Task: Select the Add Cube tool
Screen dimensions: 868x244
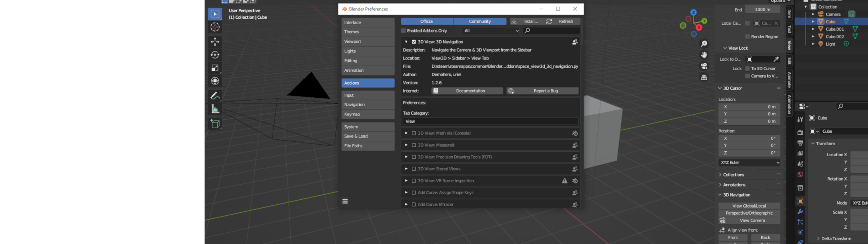Action: click(x=215, y=124)
